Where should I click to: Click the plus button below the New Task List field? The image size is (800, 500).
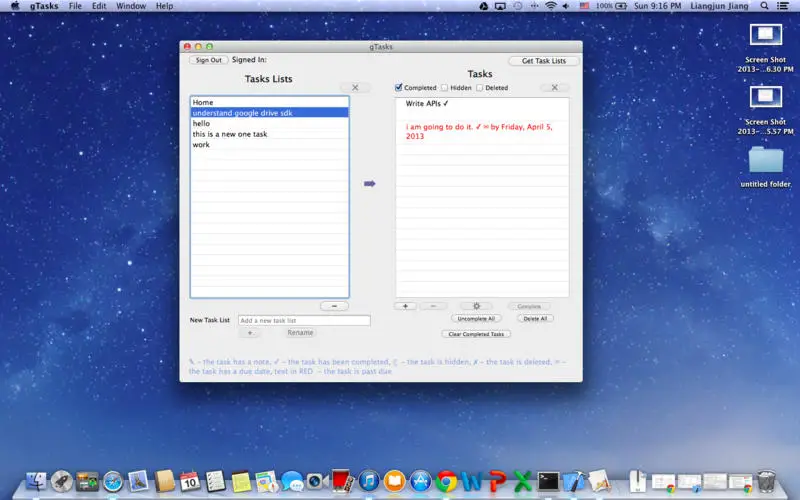click(250, 333)
